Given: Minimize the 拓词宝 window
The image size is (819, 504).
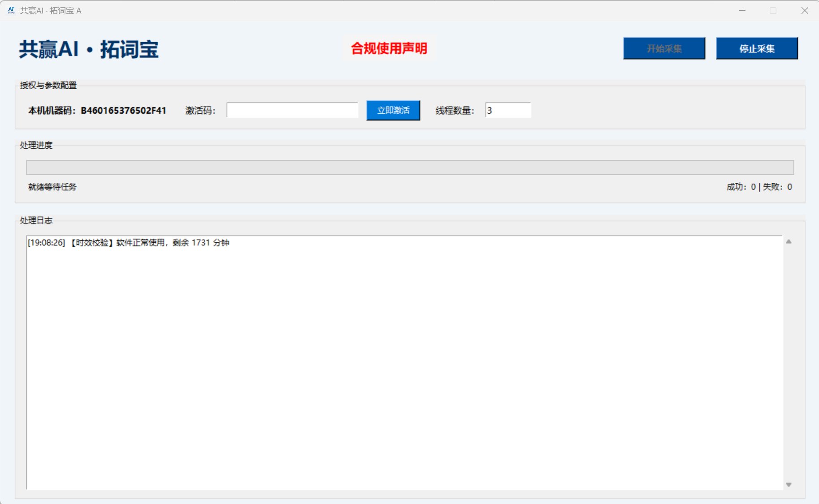Looking at the screenshot, I should click(742, 10).
